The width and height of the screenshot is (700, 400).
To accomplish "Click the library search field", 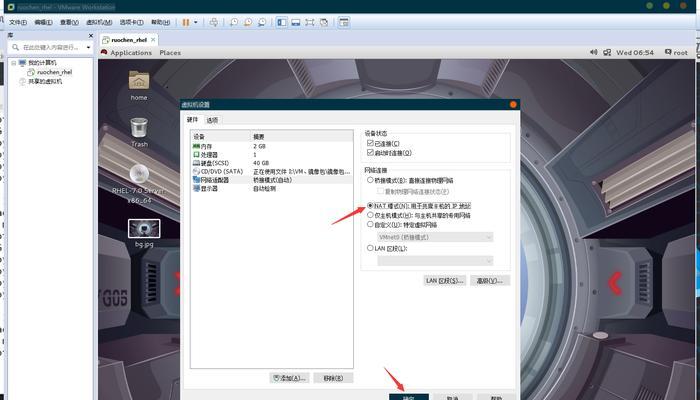I will tap(48, 47).
